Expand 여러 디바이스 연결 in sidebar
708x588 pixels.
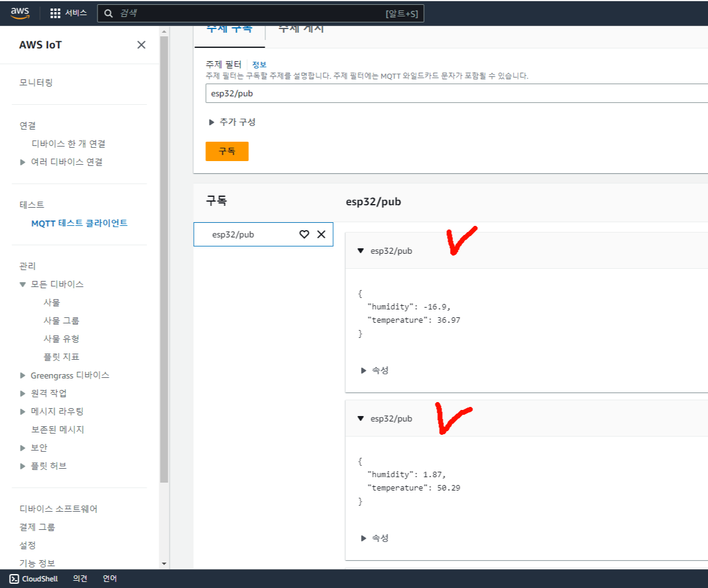tap(22, 162)
